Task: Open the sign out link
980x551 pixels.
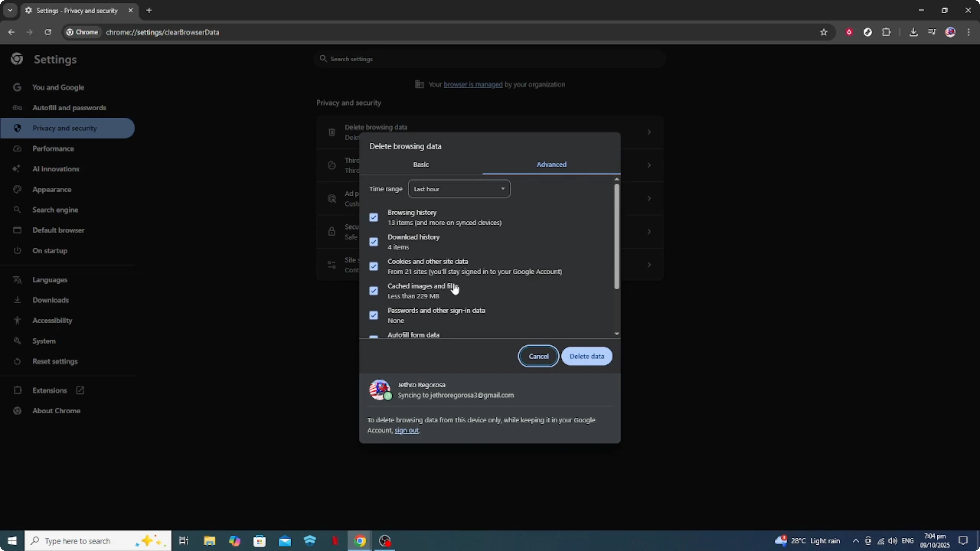Action: coord(407,430)
